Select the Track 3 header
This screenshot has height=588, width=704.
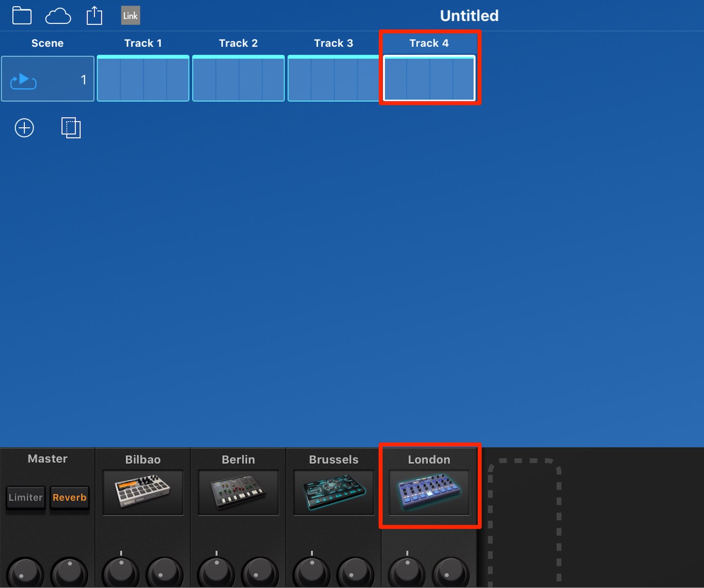pyautogui.click(x=333, y=43)
